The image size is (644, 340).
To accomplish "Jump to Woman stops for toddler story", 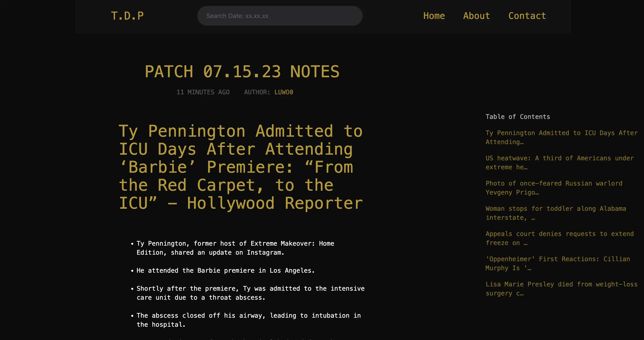I will point(556,213).
